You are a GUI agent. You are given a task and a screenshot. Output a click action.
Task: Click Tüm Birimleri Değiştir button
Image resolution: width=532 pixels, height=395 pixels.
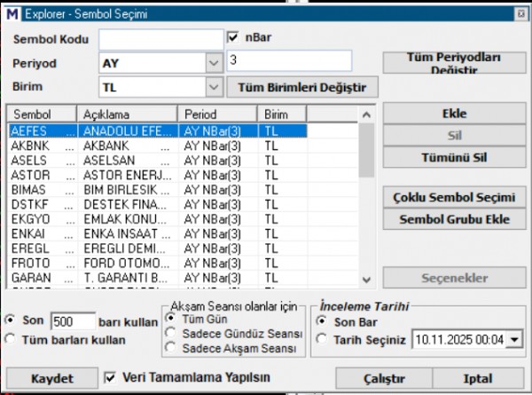(x=302, y=87)
